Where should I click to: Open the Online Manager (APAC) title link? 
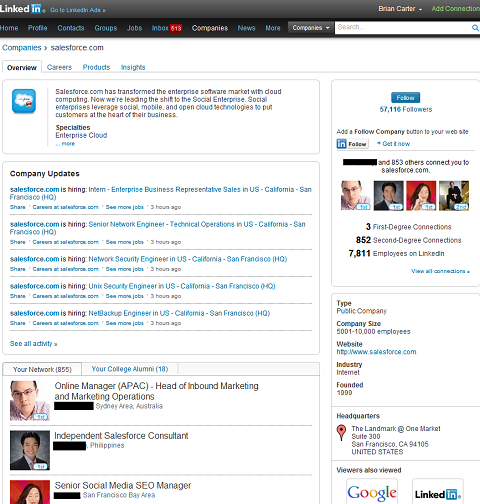tap(156, 391)
